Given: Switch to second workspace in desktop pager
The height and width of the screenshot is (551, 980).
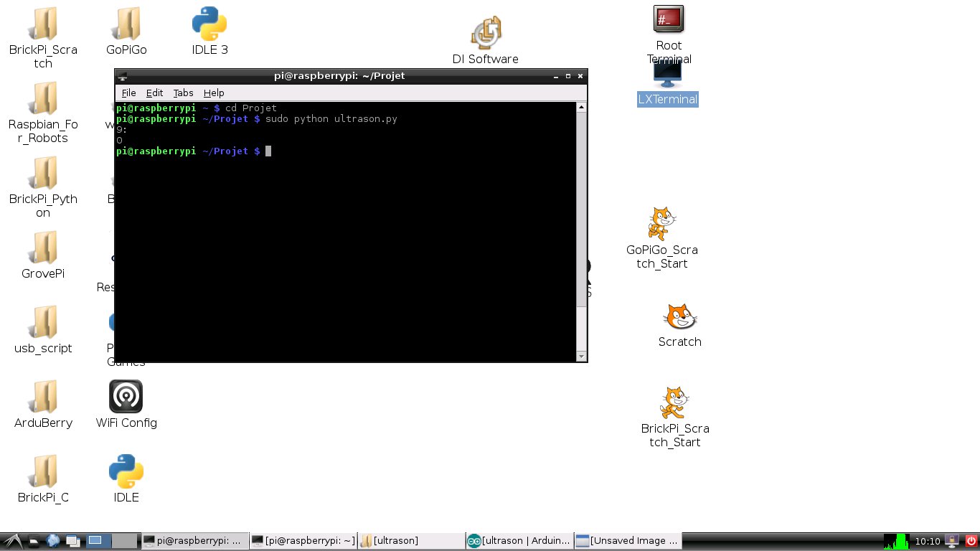Looking at the screenshot, I should tap(124, 541).
